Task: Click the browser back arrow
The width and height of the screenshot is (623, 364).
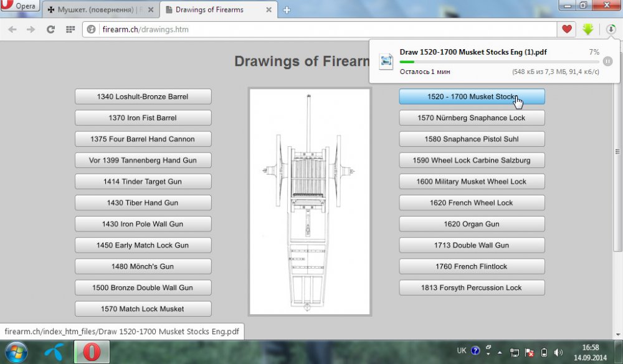Action: [x=12, y=29]
